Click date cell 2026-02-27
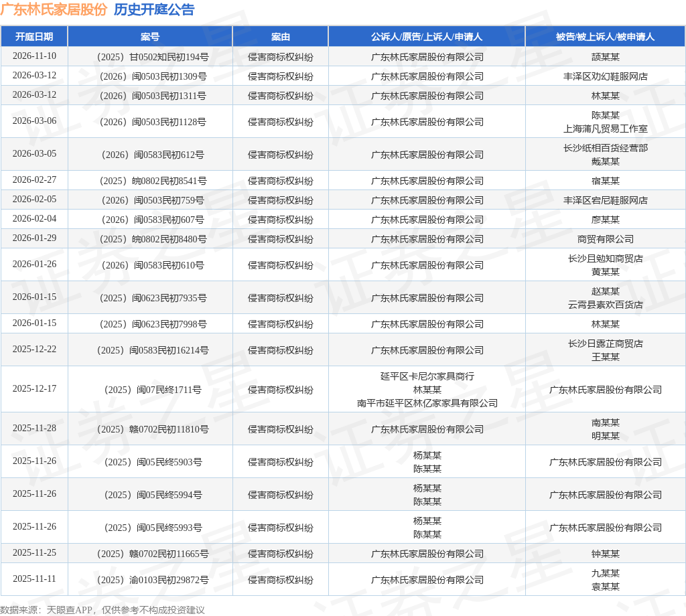686x616 pixels. pyautogui.click(x=34, y=179)
